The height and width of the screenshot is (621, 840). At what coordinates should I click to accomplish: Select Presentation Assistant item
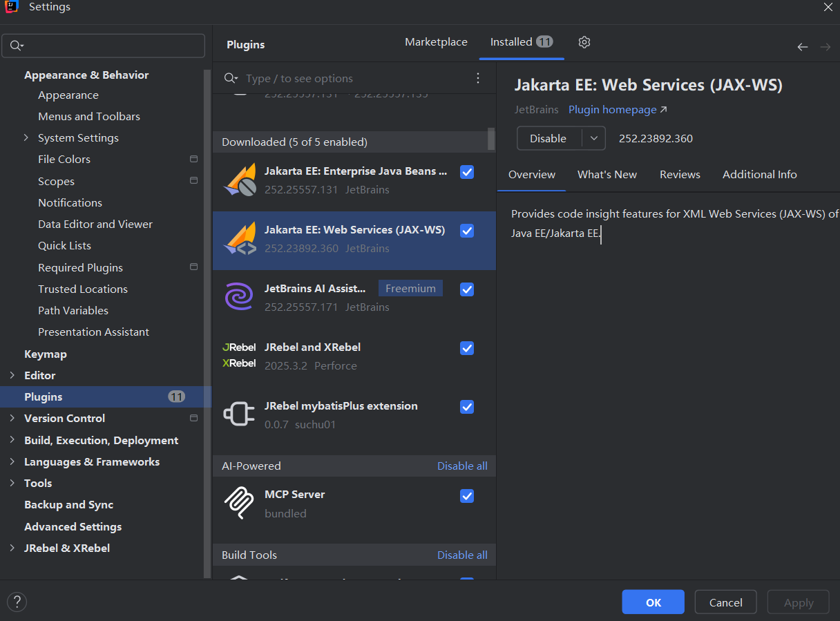[93, 332]
